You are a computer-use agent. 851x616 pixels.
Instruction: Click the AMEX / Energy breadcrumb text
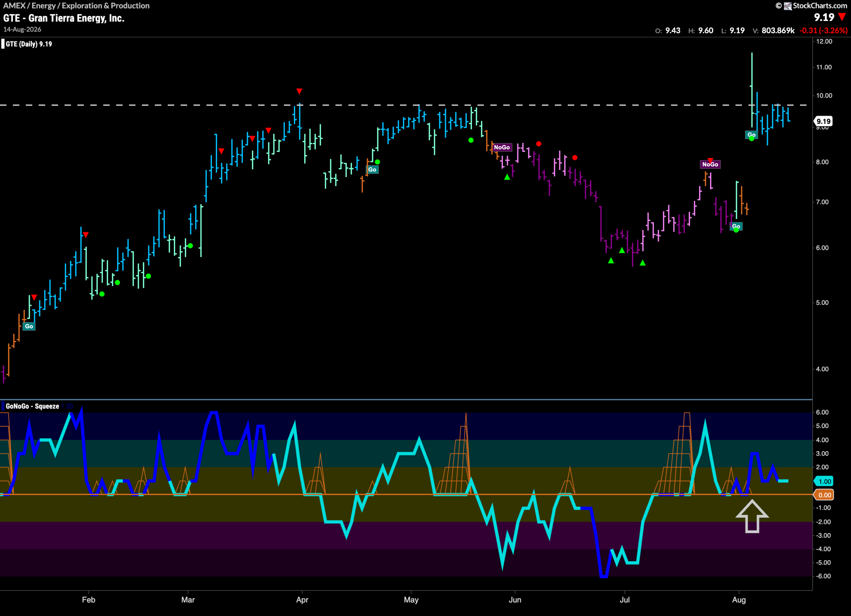76,6
